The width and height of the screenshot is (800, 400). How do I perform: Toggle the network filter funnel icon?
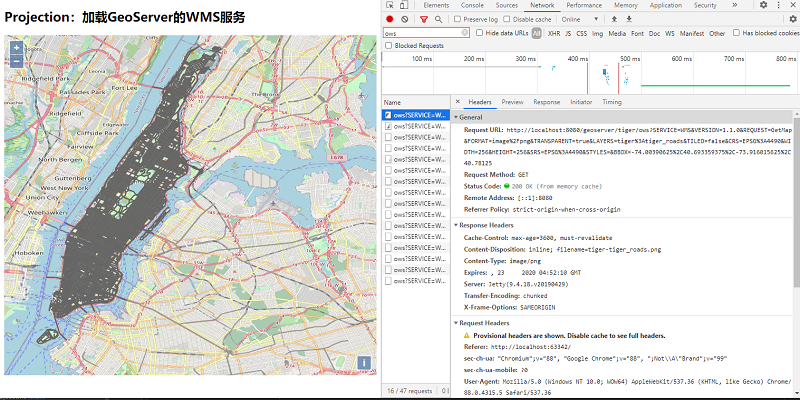point(424,19)
